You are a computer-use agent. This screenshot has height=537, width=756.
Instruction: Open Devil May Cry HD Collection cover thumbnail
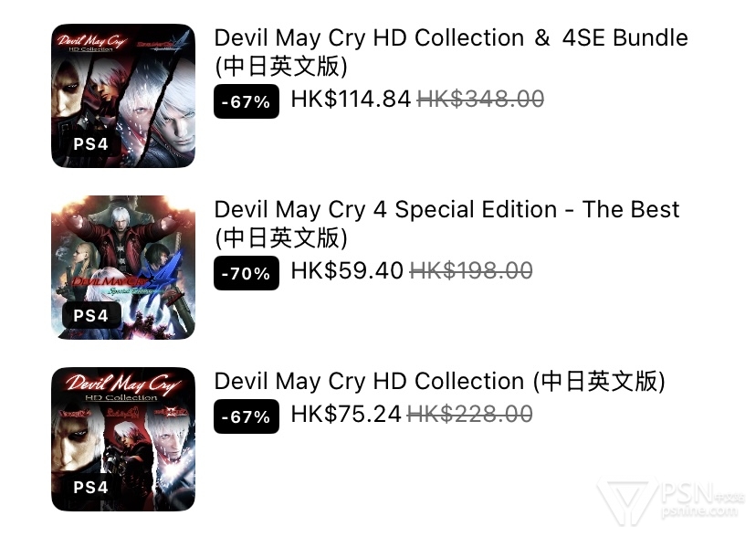click(123, 439)
